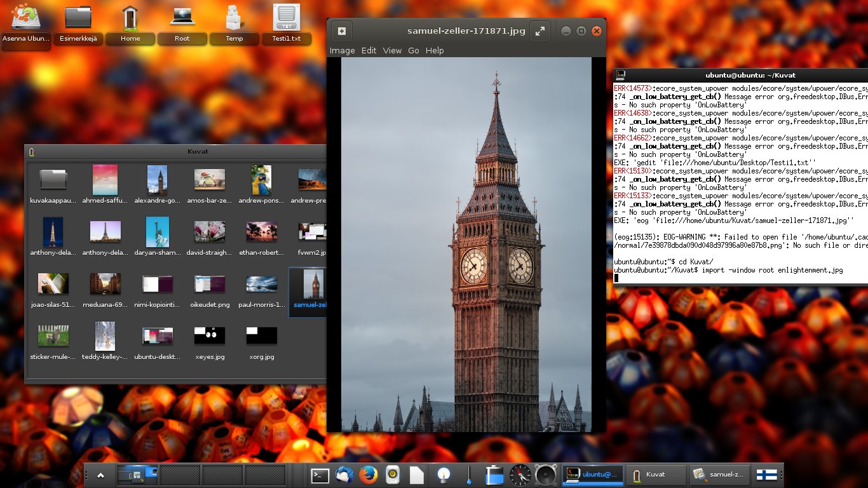Switch to the first virtual desktop in pager
Screen dimensions: 868x488
coord(137,475)
